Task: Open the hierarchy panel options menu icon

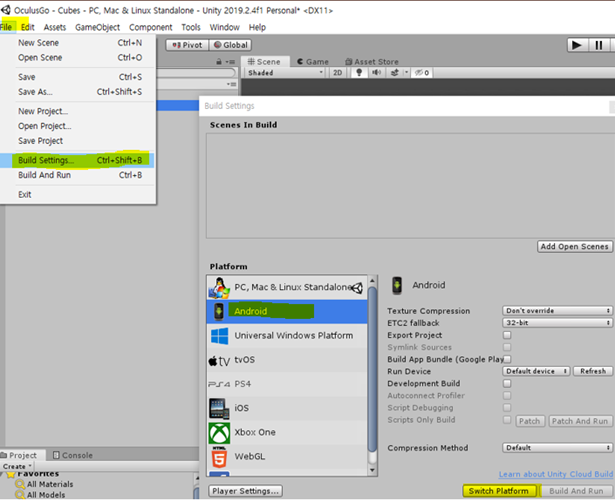Action: [230, 62]
